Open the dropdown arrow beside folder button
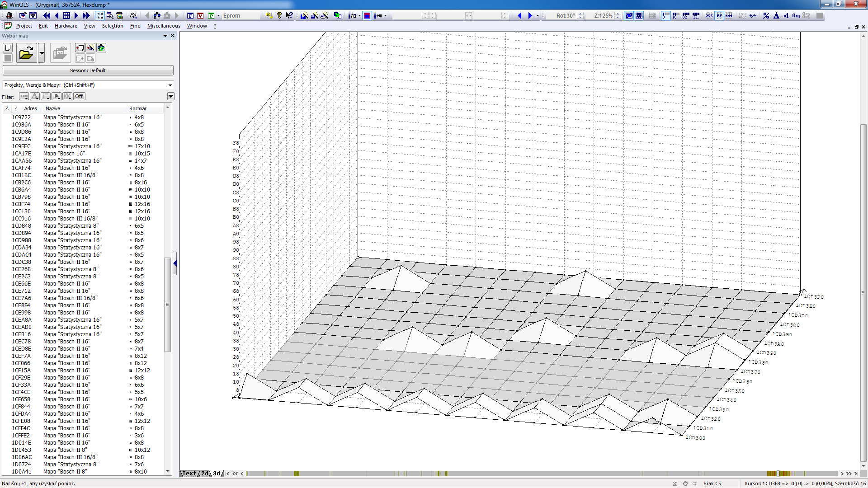The image size is (868, 488). point(42,53)
